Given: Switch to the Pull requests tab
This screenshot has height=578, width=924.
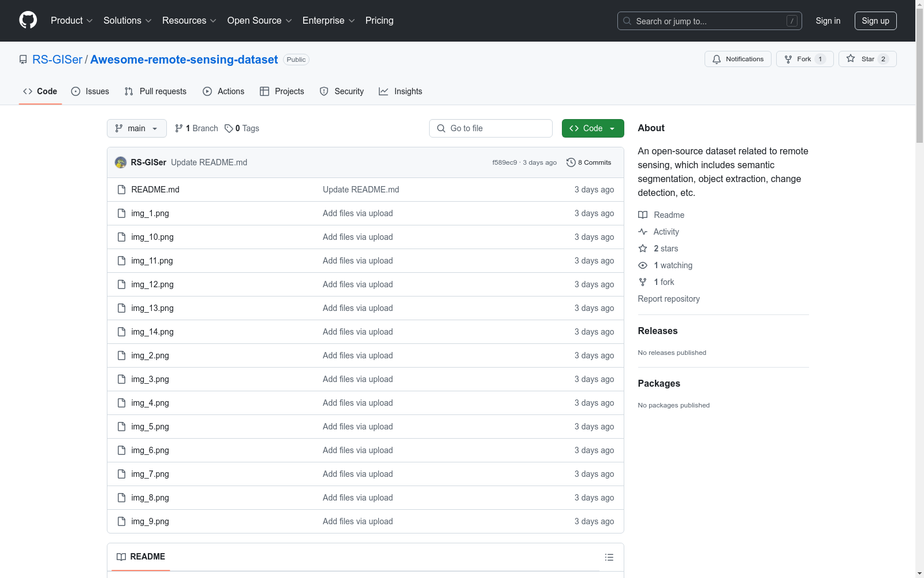Looking at the screenshot, I should pyautogui.click(x=155, y=91).
